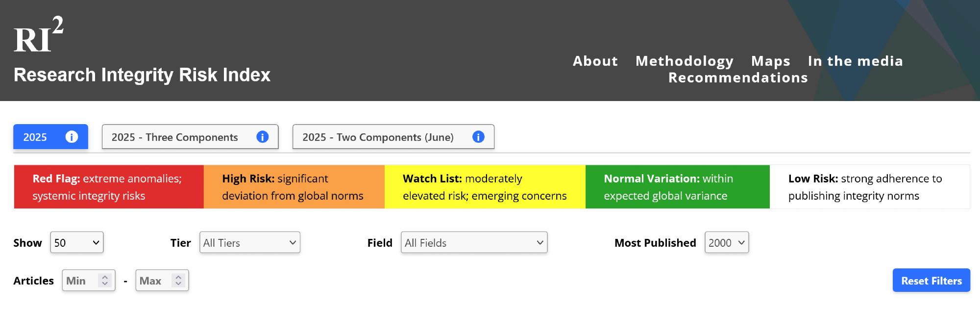Visit the In the media page
Viewport: 980px width, 311px height.
[855, 61]
